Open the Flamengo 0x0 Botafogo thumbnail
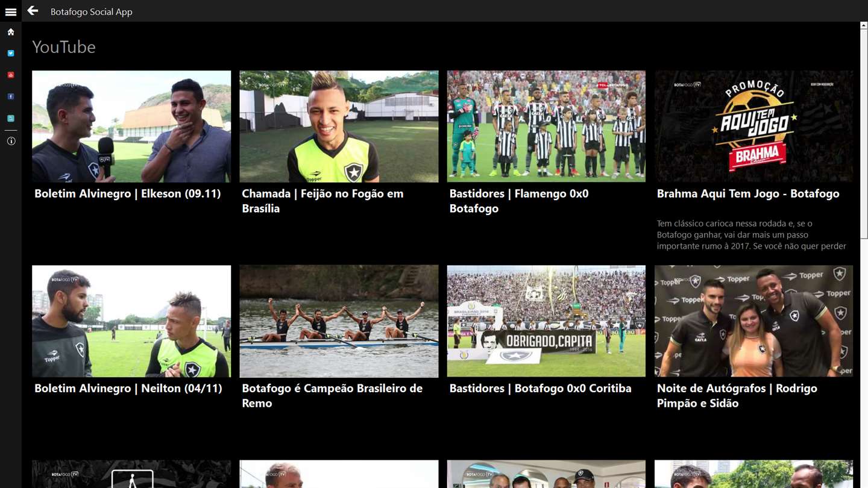 pos(546,127)
